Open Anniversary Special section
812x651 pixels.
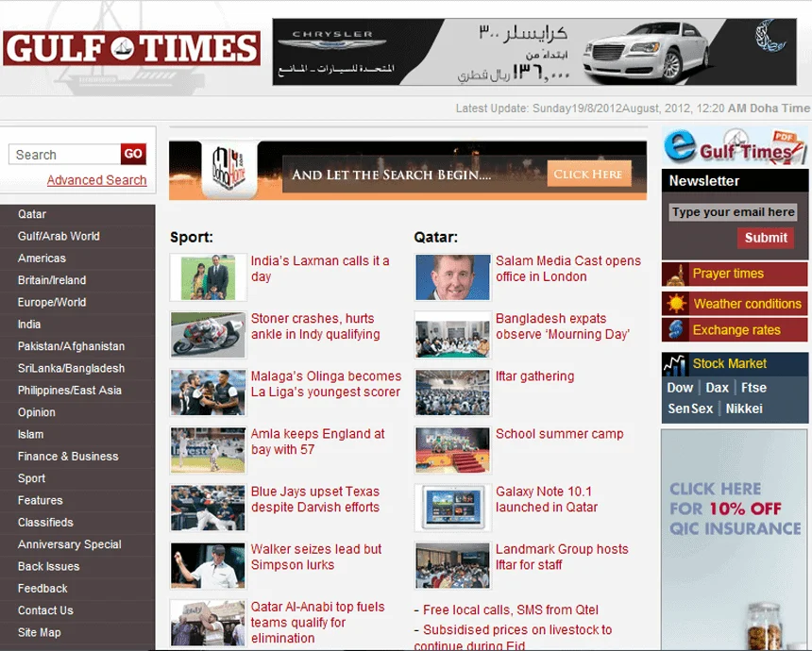[69, 544]
